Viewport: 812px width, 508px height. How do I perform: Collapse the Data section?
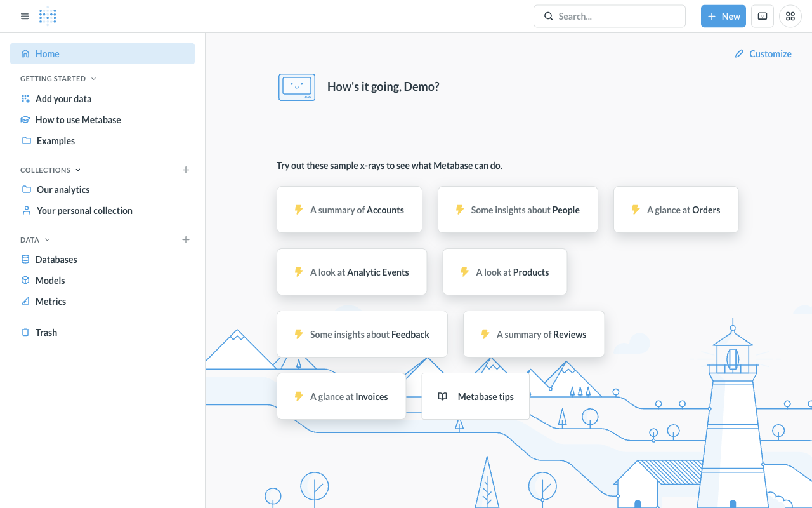coord(35,240)
